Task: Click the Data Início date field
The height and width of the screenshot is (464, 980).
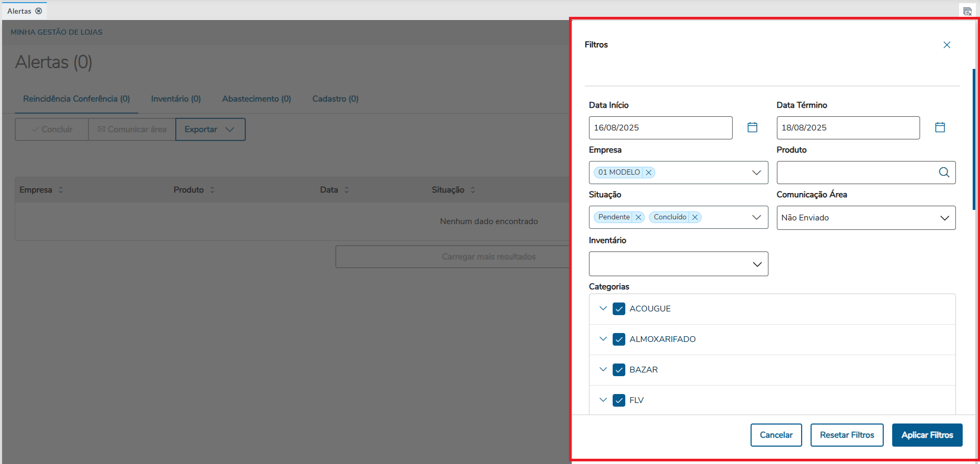Action: click(x=661, y=128)
